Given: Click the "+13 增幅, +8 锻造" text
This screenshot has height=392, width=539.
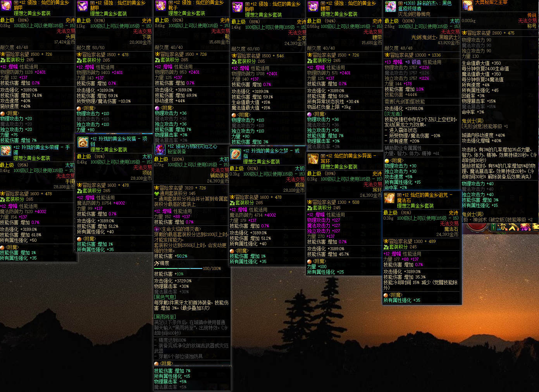Looking at the screenshot, I should (403, 62).
